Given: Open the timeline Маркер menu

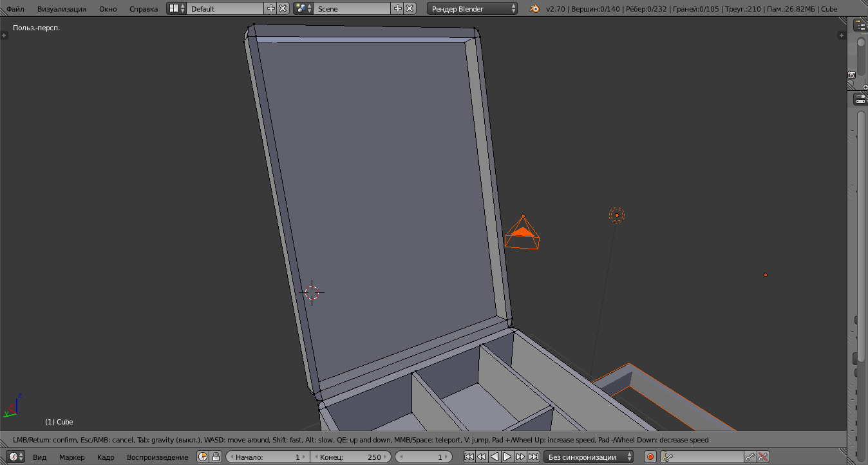Looking at the screenshot, I should click(x=71, y=457).
